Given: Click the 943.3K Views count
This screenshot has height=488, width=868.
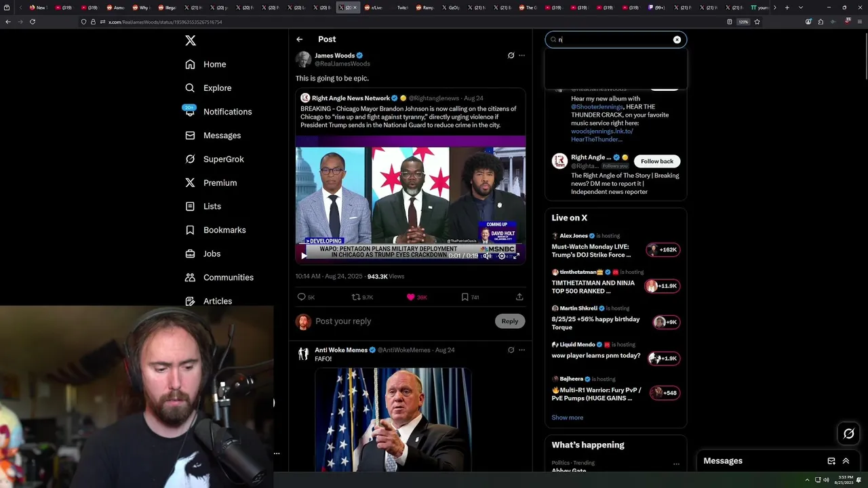Looking at the screenshot, I should 385,277.
